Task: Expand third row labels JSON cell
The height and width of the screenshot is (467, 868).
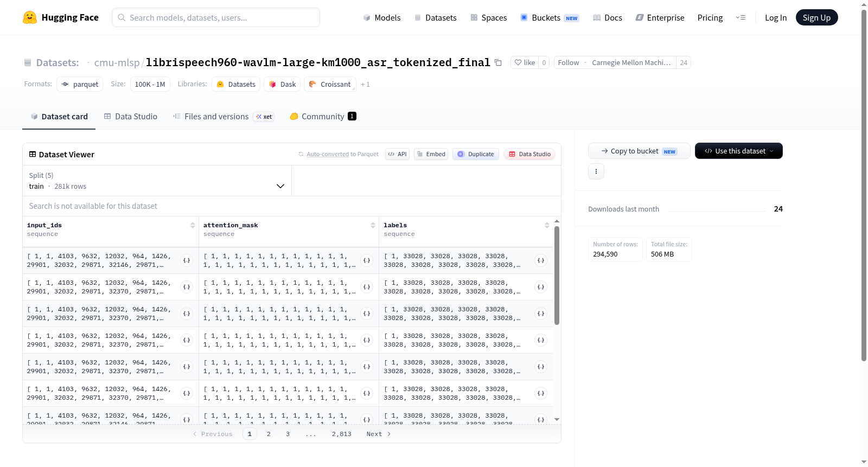Action: (x=541, y=314)
